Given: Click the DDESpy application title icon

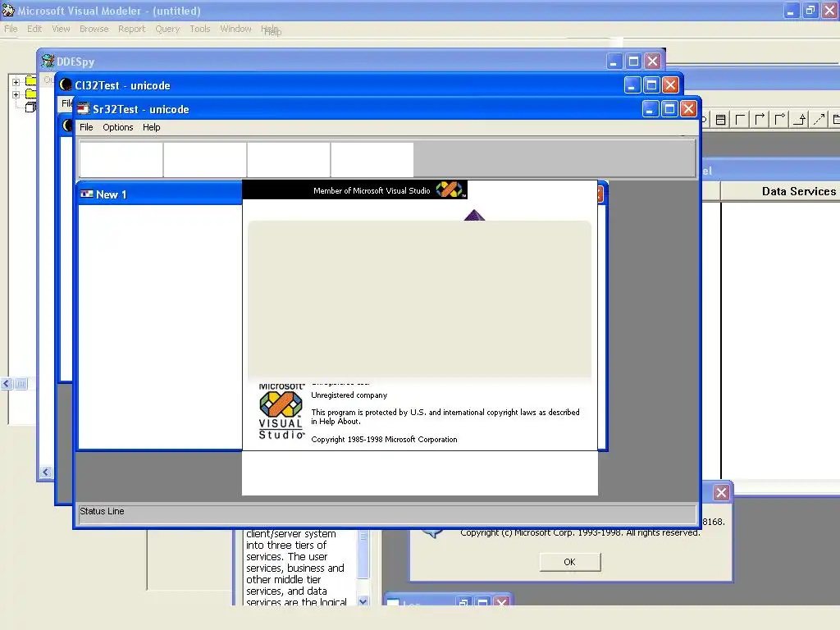Looking at the screenshot, I should pyautogui.click(x=48, y=61).
